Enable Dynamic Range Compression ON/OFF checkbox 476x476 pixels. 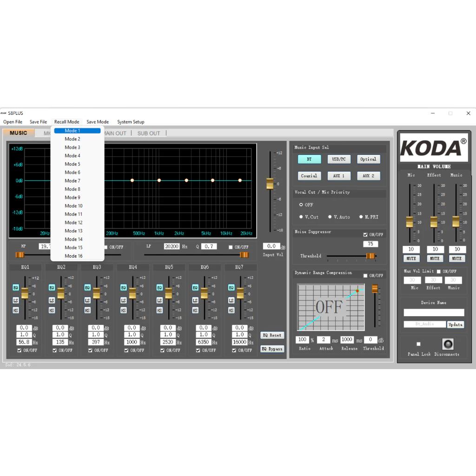(x=365, y=276)
